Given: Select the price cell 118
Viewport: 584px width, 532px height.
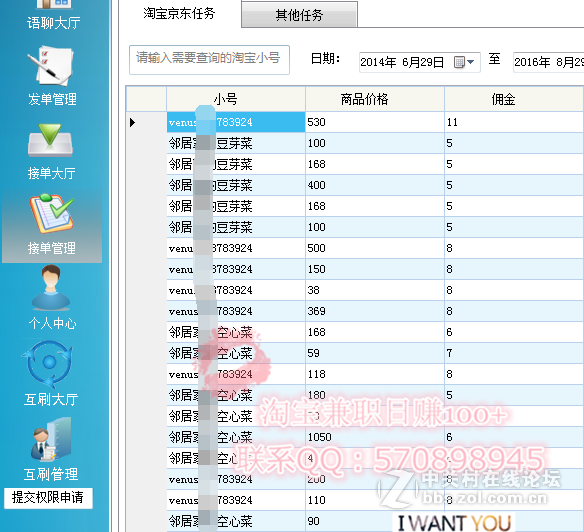Looking at the screenshot, I should click(x=375, y=374).
